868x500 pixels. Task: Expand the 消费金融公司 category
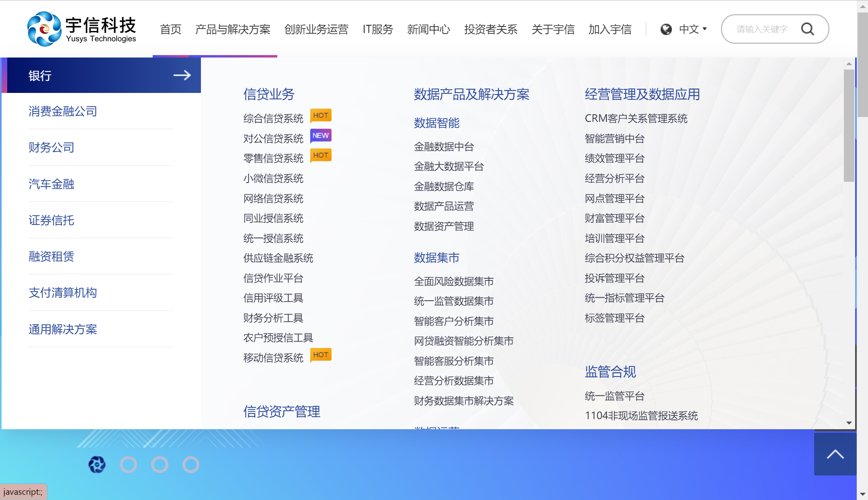pos(63,111)
